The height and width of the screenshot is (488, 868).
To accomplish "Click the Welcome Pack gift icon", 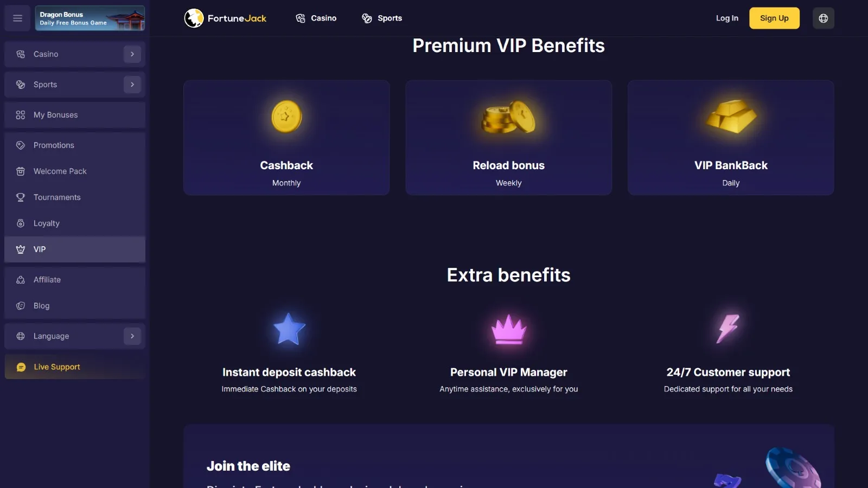I will click(x=21, y=171).
